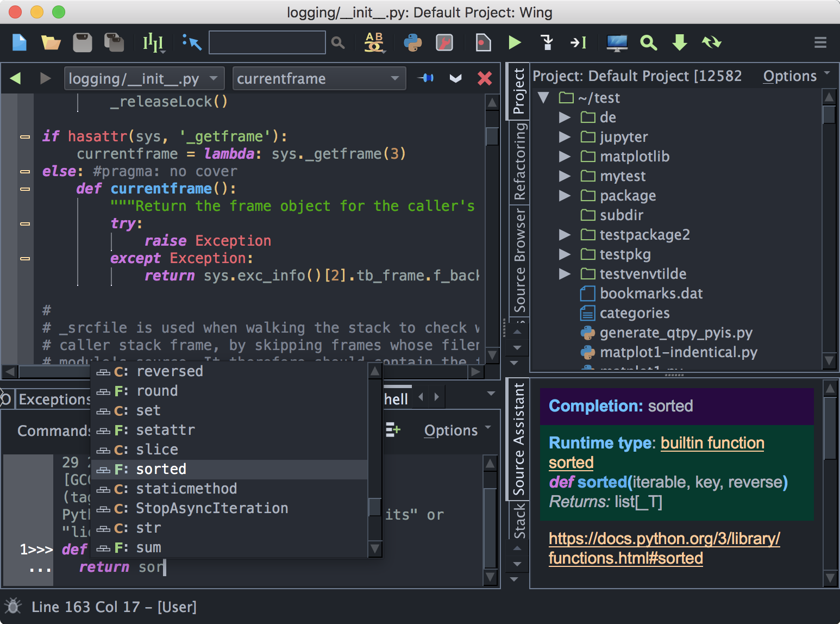840x624 pixels.
Task: Save all files with stacked disks icon
Action: click(x=114, y=42)
